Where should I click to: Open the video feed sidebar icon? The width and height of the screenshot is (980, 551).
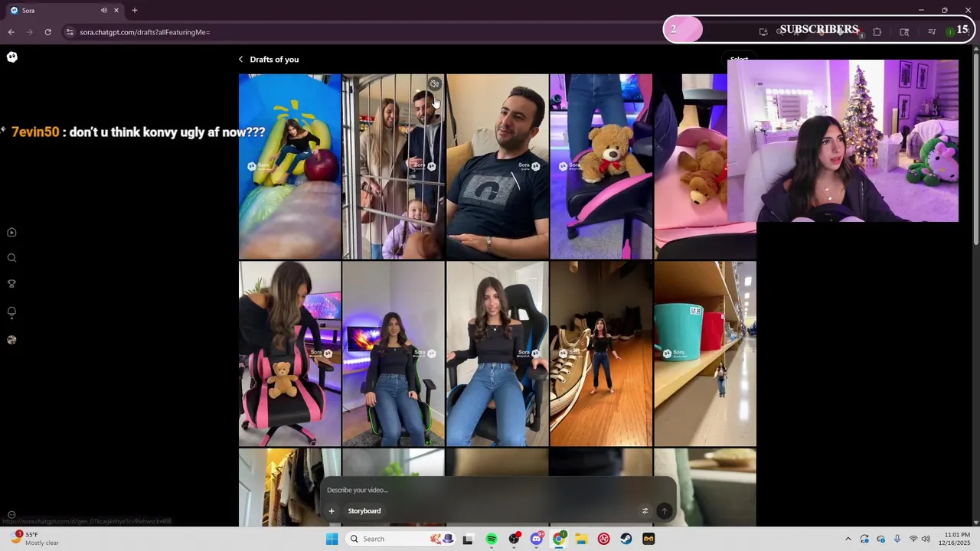pos(11,233)
